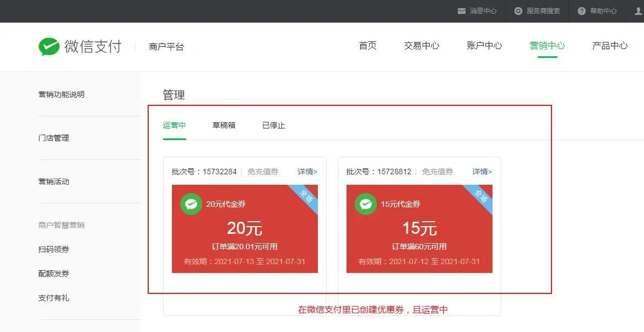
Task: Click the WeChat icon on the 20元代金券 card
Action: 191,204
